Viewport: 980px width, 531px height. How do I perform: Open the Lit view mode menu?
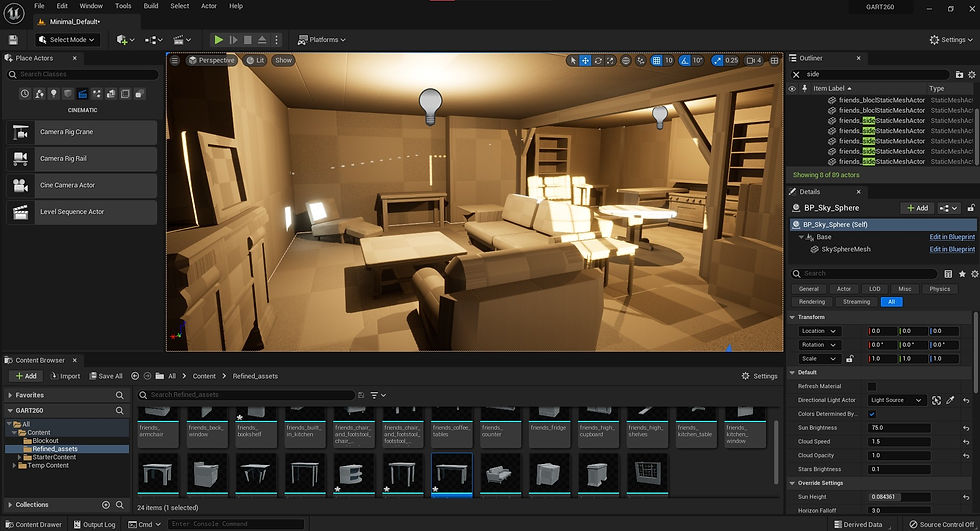pyautogui.click(x=255, y=61)
